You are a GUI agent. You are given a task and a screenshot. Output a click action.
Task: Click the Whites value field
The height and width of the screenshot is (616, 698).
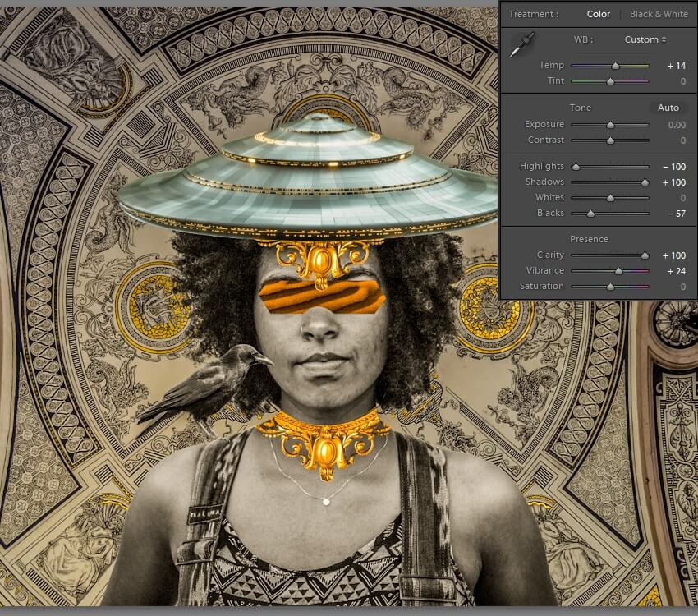coord(683,198)
